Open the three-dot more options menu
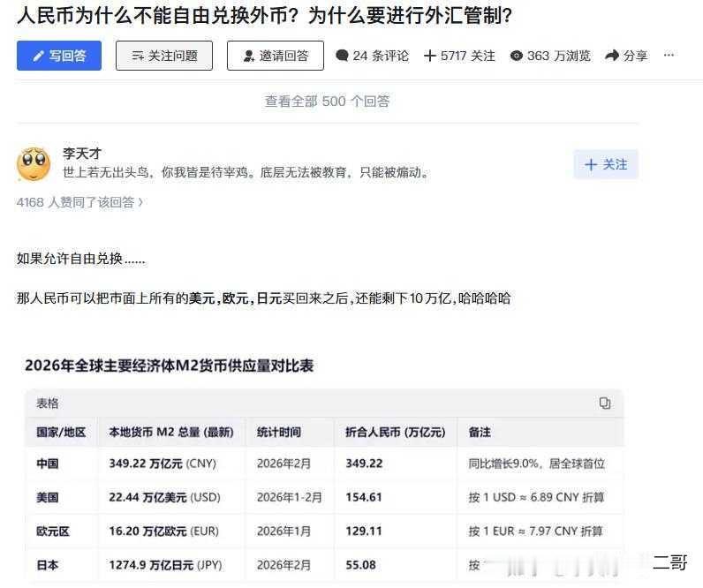 click(669, 55)
